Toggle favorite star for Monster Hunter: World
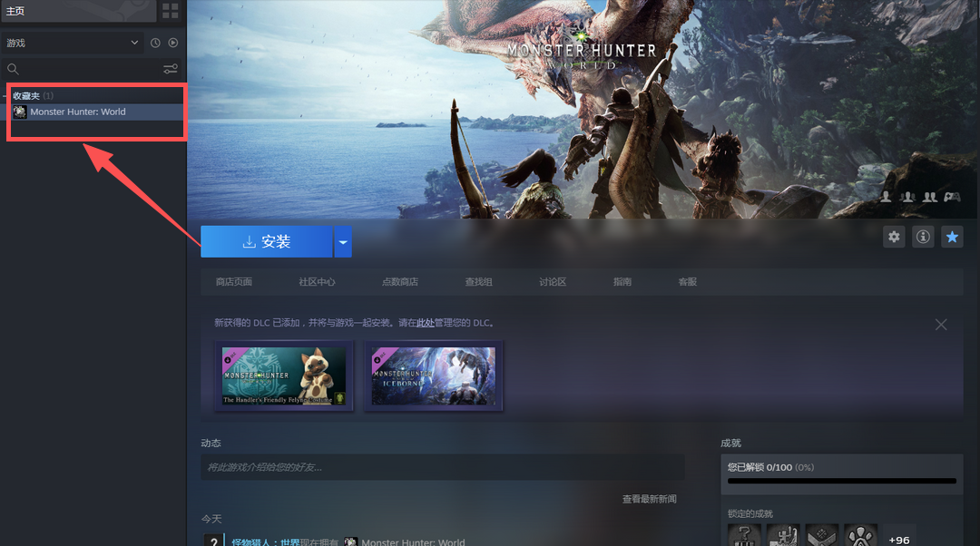980x546 pixels. [x=952, y=237]
